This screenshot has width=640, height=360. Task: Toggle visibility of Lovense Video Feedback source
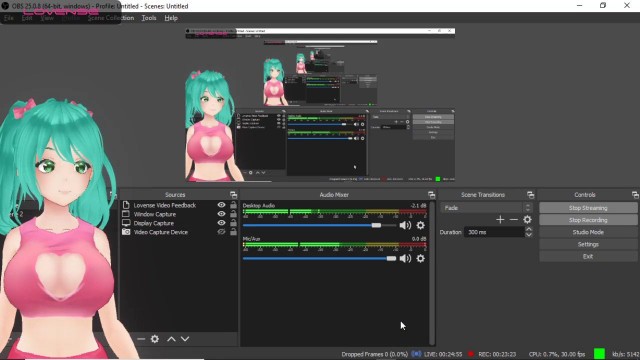point(221,205)
